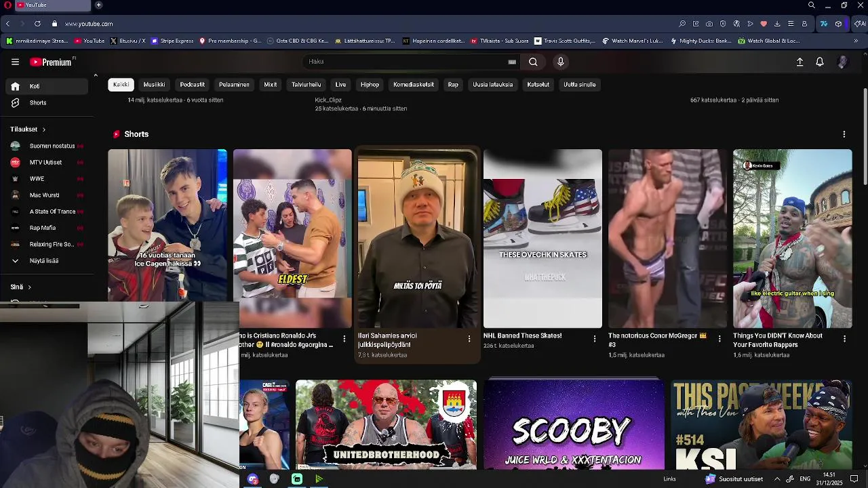Open the taskbar clock showing 14.51
The height and width of the screenshot is (488, 868).
(829, 479)
